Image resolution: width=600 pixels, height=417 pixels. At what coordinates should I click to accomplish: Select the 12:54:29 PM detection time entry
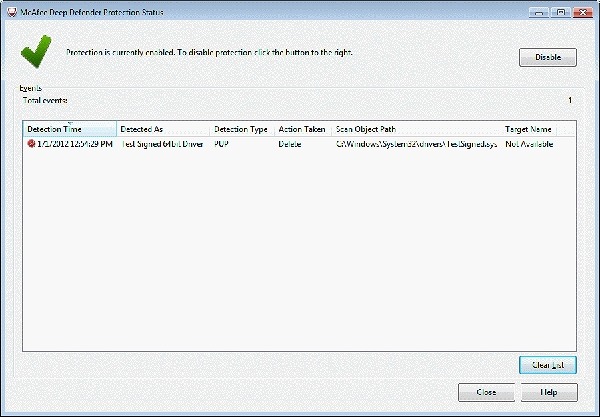75,144
